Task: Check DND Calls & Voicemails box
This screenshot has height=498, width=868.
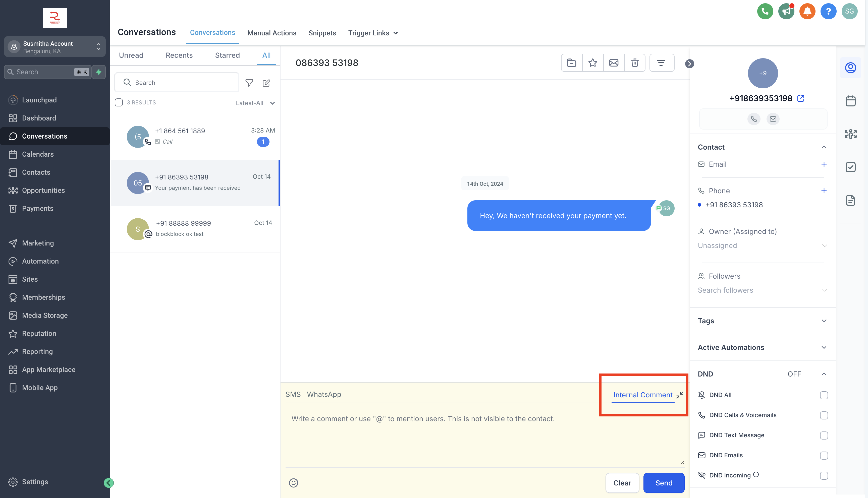Action: 824,415
